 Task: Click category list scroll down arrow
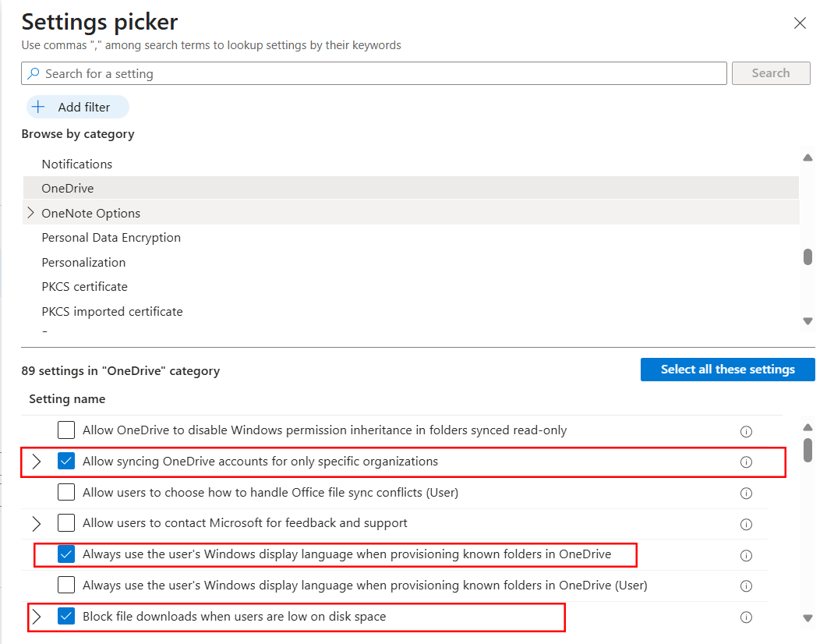808,321
